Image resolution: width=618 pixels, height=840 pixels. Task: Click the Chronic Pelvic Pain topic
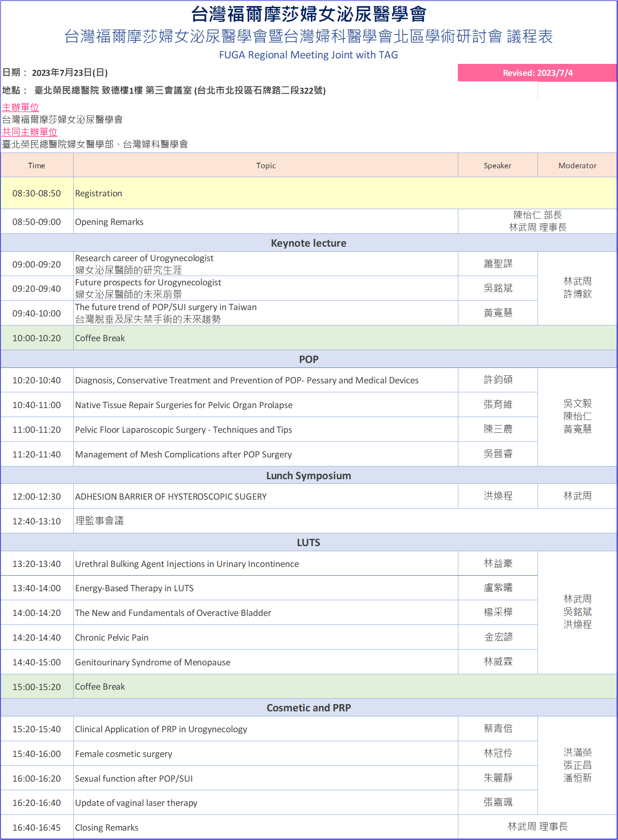tap(112, 638)
